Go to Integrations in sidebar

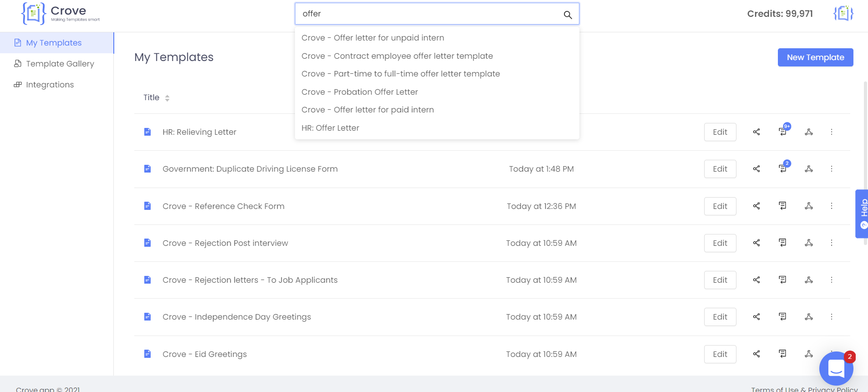tap(50, 85)
